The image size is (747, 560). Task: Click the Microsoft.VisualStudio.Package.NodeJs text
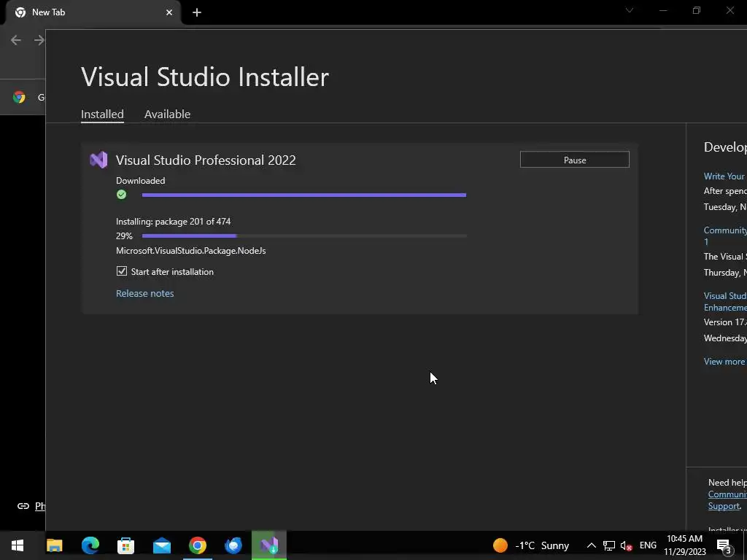[191, 251]
